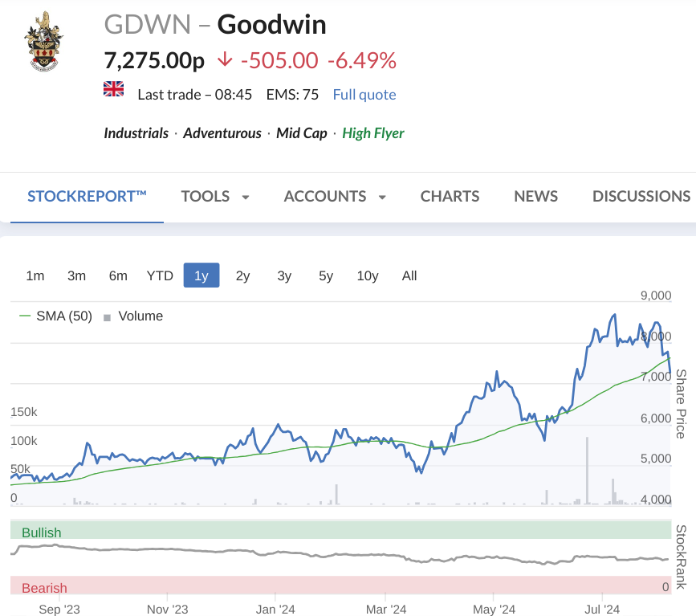The image size is (696, 616).
Task: Click the tallest volume bar in the chart
Action: pyautogui.click(x=588, y=471)
